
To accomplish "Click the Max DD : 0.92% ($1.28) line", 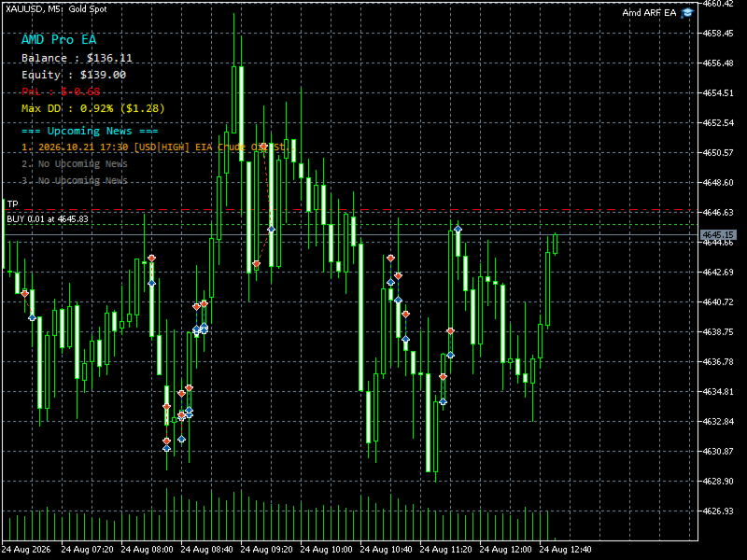I will 92,108.
